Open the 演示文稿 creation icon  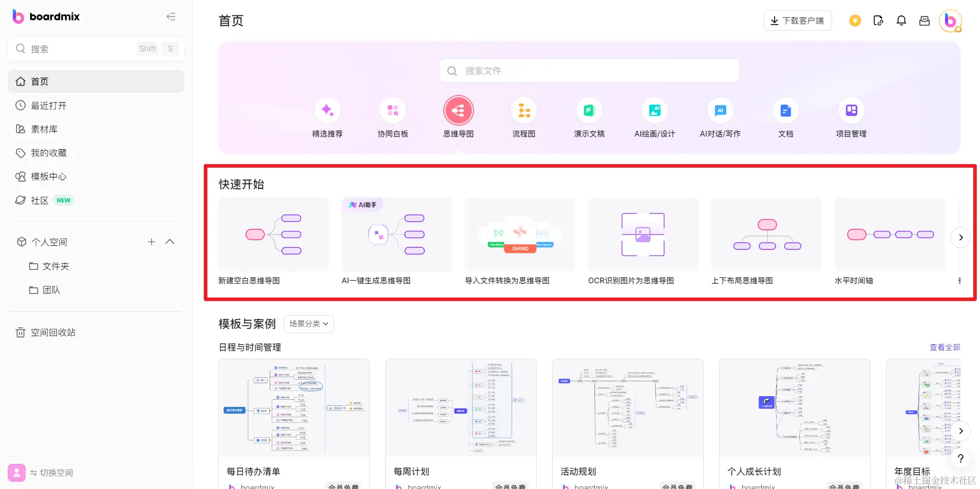(x=589, y=110)
